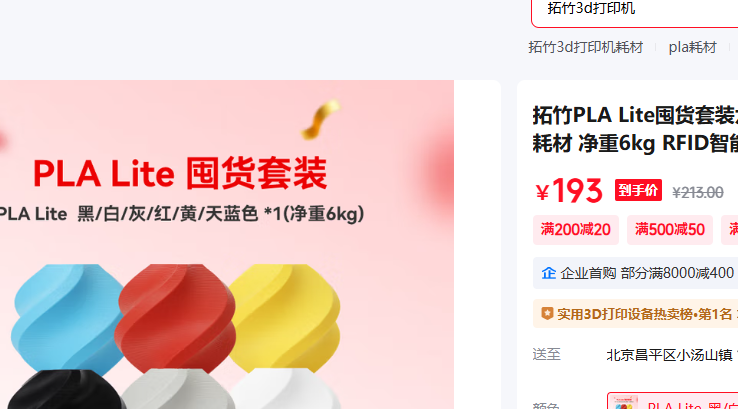Click the 送至 delivery label
This screenshot has height=409, width=738.
coord(546,354)
